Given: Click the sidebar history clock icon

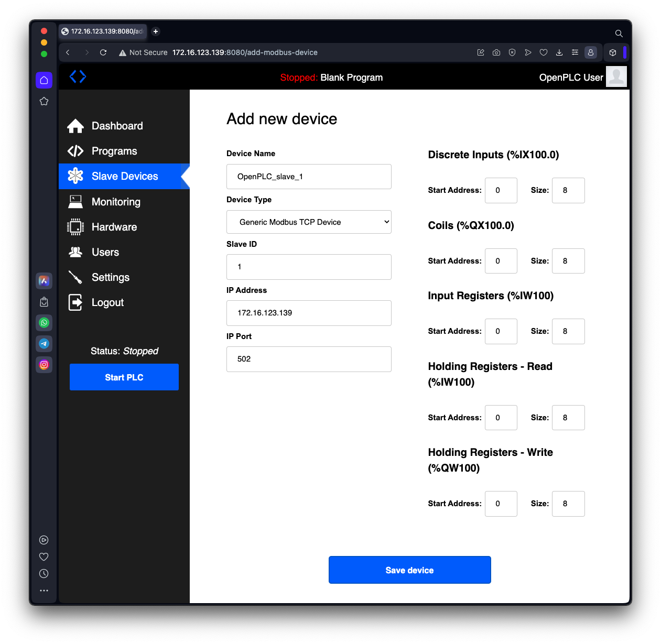Looking at the screenshot, I should (x=44, y=574).
